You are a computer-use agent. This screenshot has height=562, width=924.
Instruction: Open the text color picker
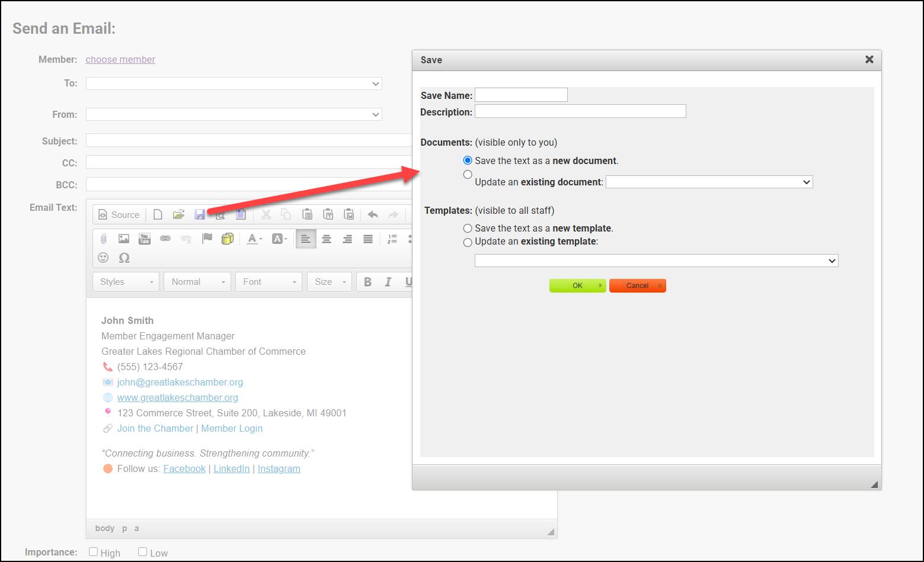[255, 239]
